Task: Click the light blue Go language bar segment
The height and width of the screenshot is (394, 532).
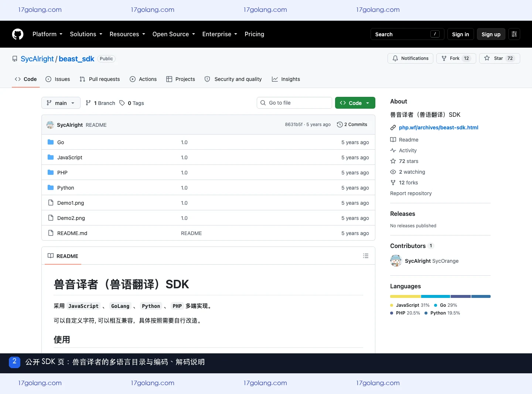Action: click(436, 296)
